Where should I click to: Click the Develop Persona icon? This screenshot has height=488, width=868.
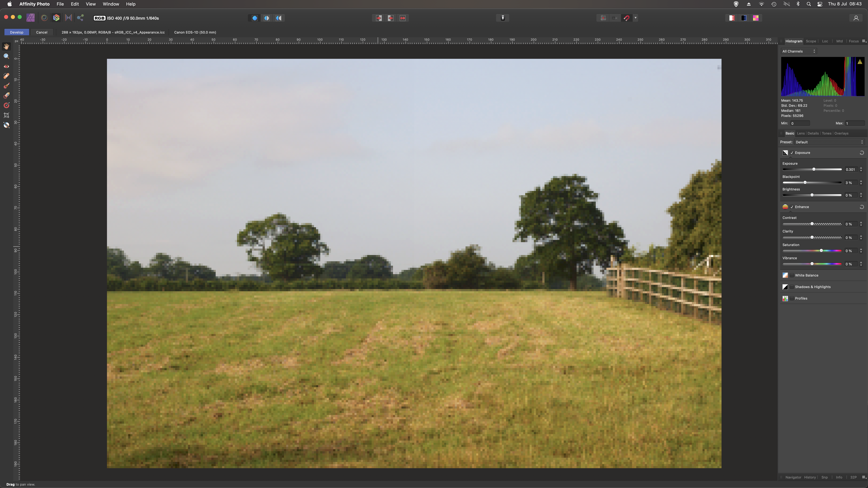56,18
